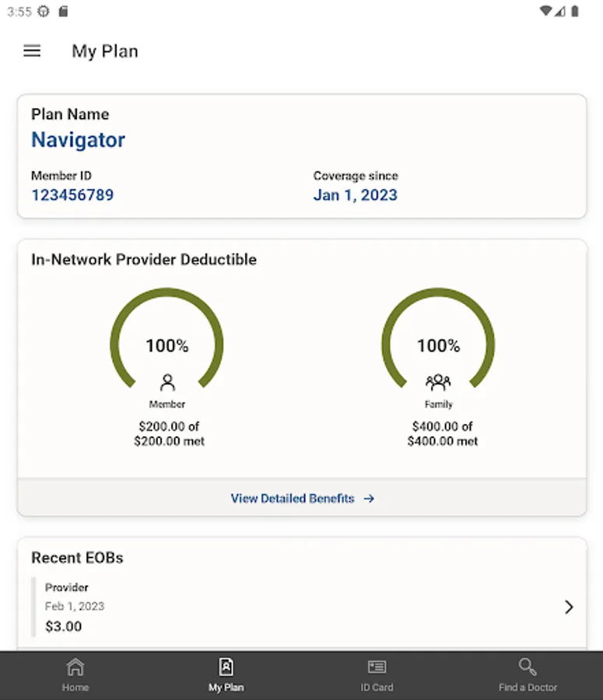
Task: Click the Family group icon
Action: [x=438, y=383]
